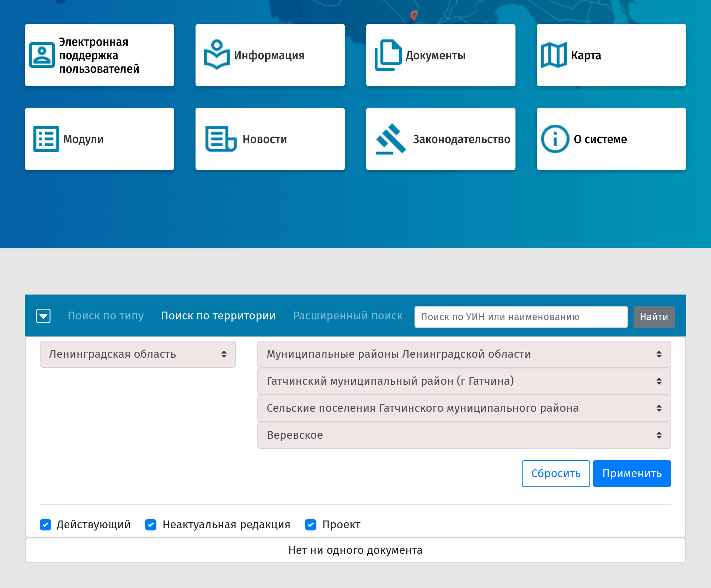This screenshot has width=711, height=588.
Task: Click the Найти search button
Action: click(654, 317)
